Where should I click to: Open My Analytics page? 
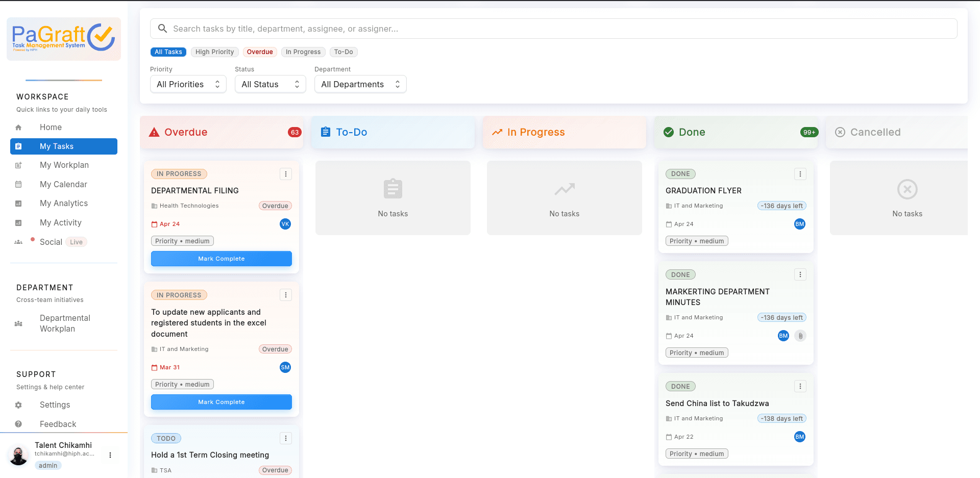coord(64,204)
